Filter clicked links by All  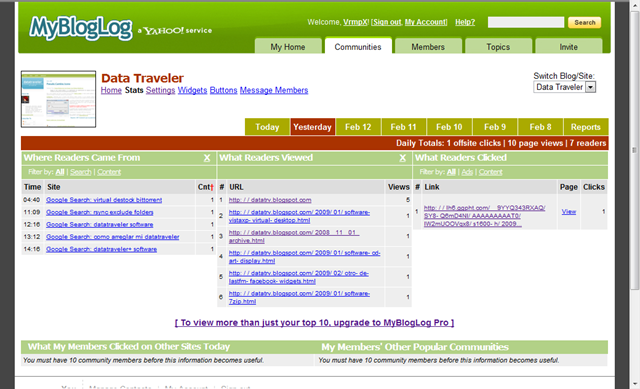(x=451, y=172)
